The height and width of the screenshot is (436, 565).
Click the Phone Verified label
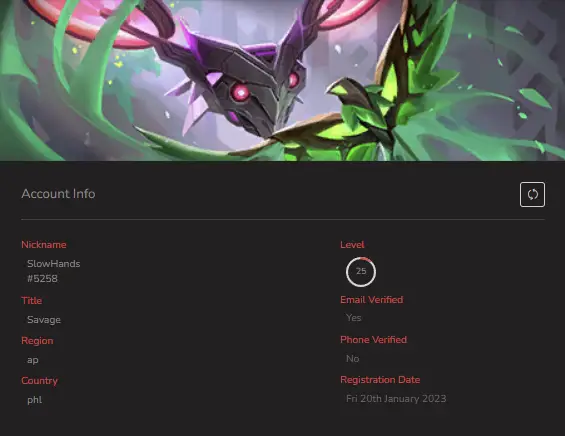(x=373, y=340)
